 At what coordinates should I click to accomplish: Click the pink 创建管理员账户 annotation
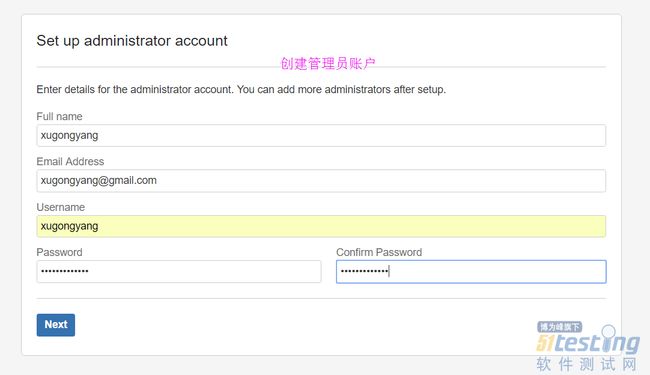click(x=328, y=63)
